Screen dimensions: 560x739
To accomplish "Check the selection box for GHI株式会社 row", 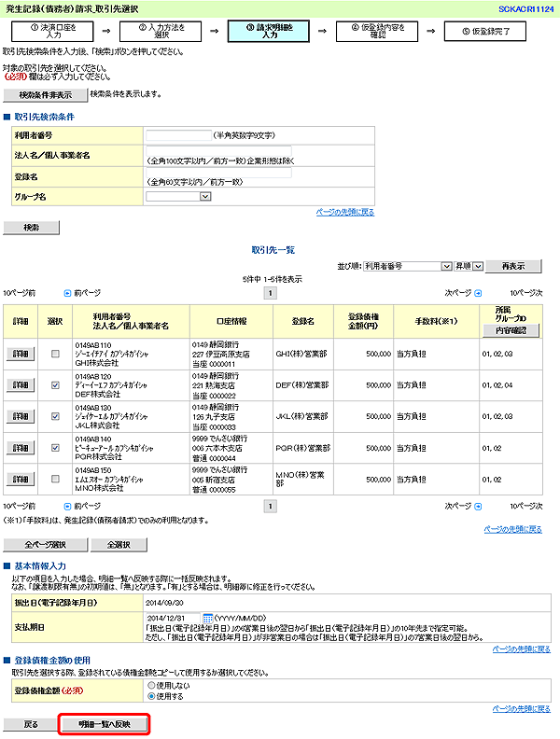I will coord(55,354).
